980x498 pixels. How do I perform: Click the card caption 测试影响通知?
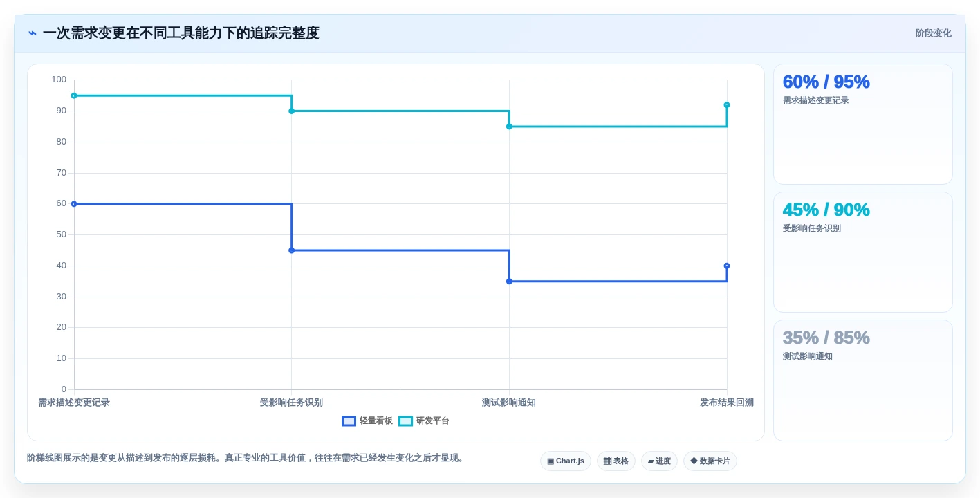808,356
